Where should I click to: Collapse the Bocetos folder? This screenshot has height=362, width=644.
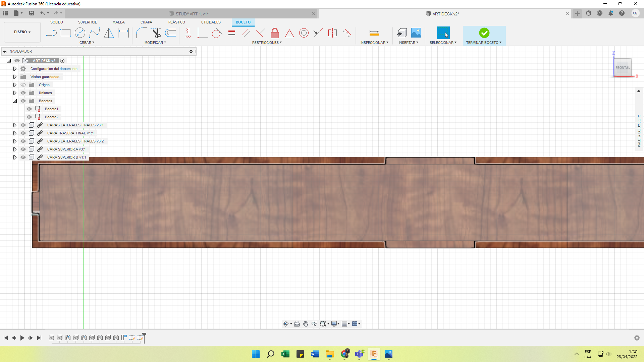pyautogui.click(x=15, y=101)
